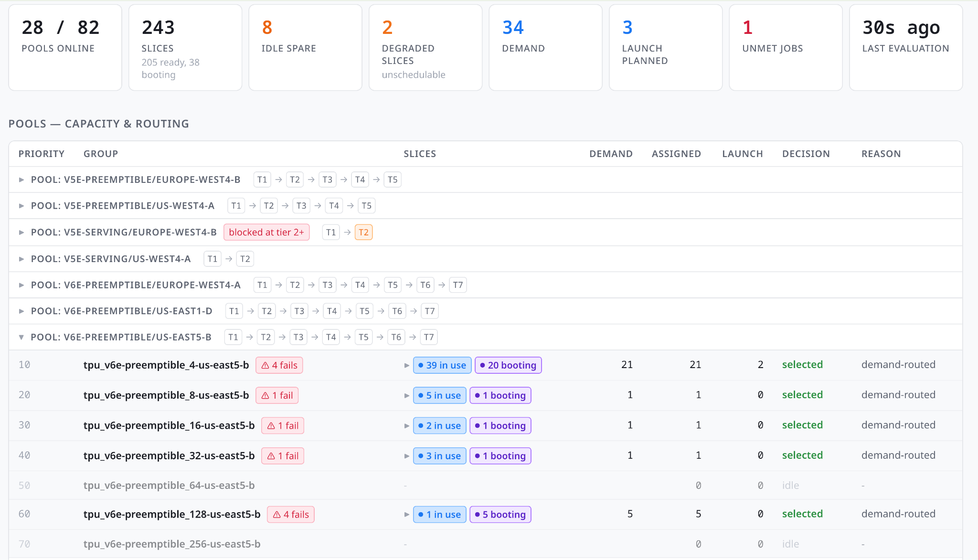Screen dimensions: 978x560
Task: Click the '5 in use' badge
Action: [439, 395]
